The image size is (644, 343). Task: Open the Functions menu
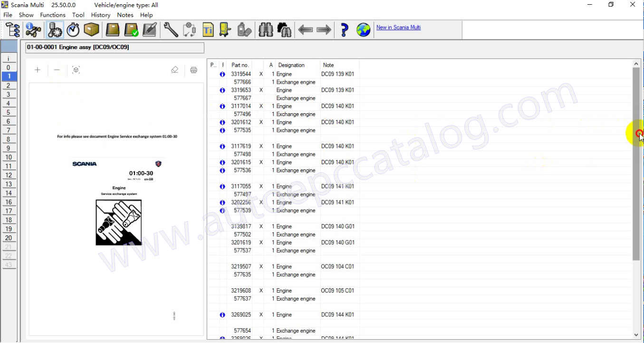pos(53,15)
